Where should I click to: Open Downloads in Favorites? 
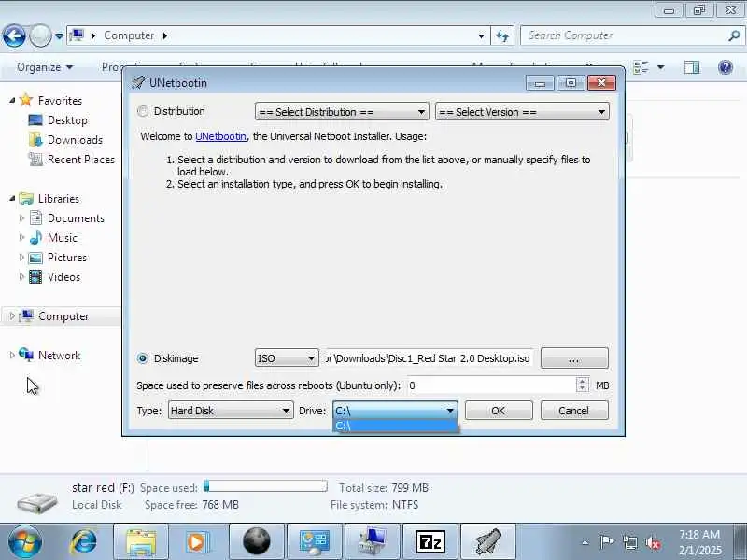point(75,139)
